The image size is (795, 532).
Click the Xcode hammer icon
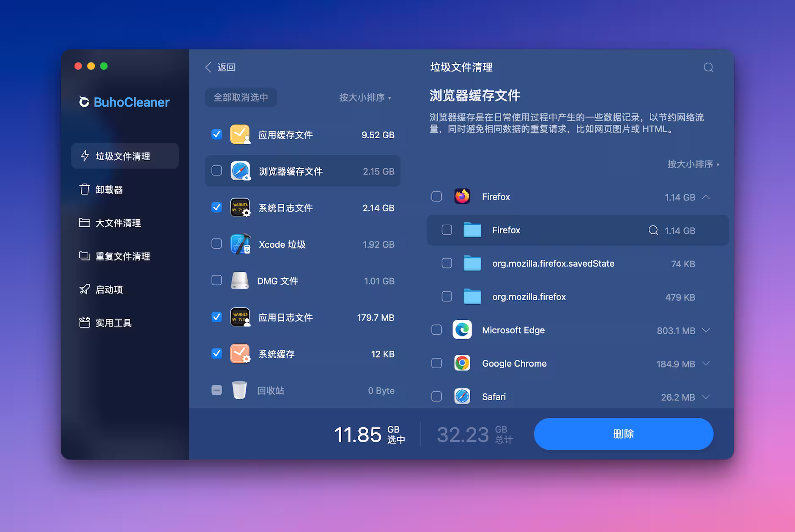[x=240, y=244]
